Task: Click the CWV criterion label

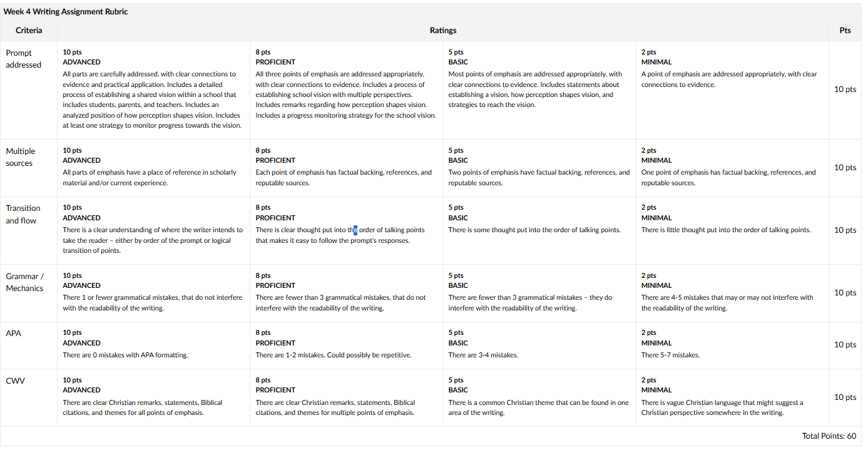Action: [15, 381]
